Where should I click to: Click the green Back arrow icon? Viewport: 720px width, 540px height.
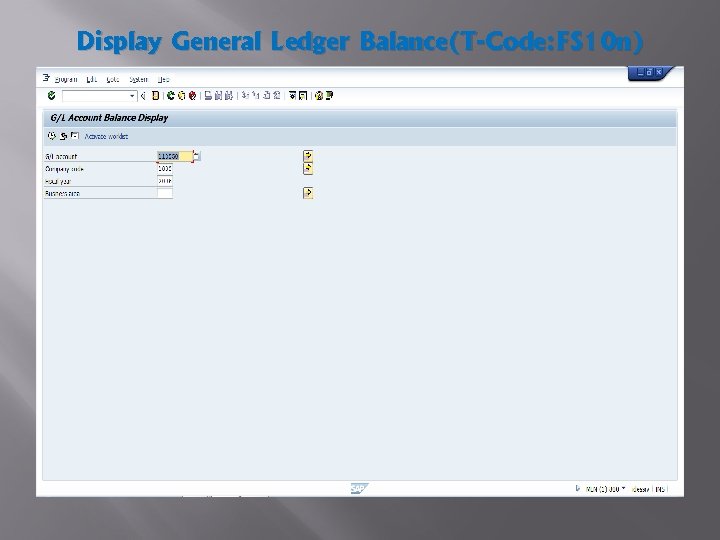171,96
